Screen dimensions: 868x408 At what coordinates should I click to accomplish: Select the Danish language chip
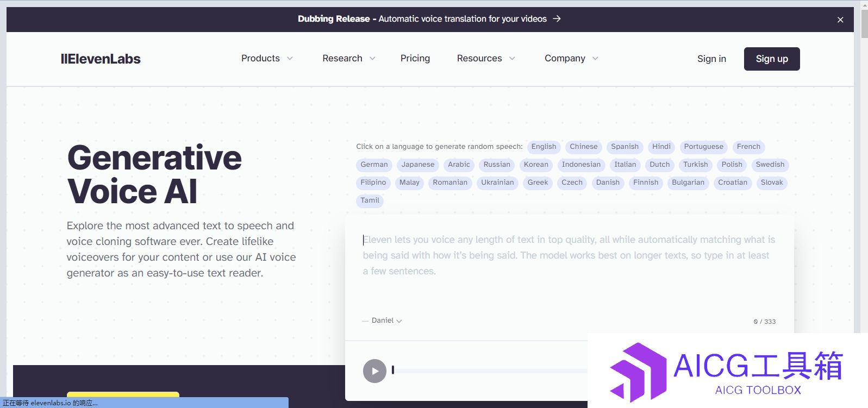608,183
